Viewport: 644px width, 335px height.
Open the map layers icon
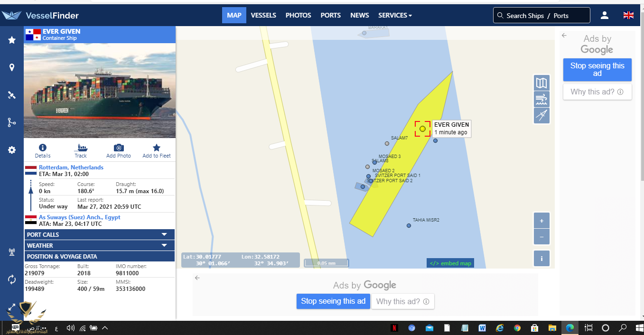[541, 83]
